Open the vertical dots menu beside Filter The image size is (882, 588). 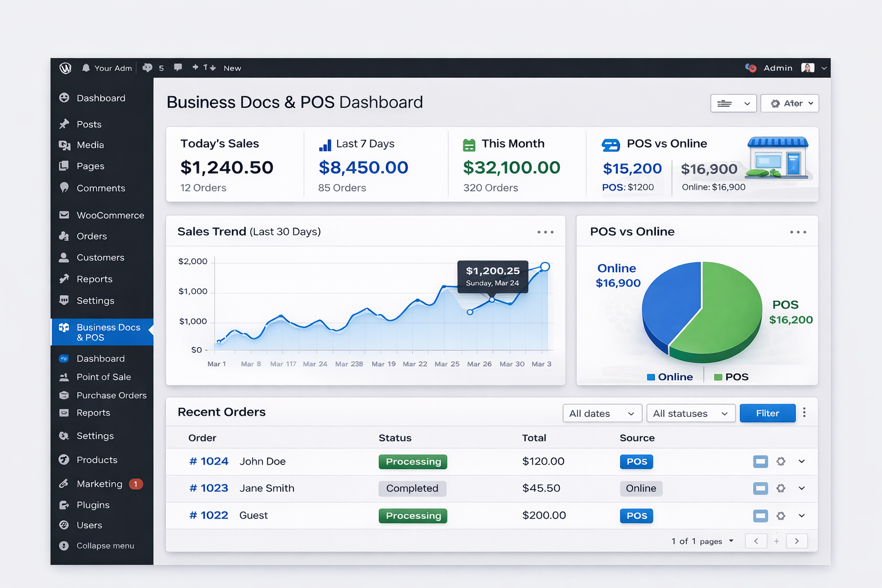[x=804, y=413]
